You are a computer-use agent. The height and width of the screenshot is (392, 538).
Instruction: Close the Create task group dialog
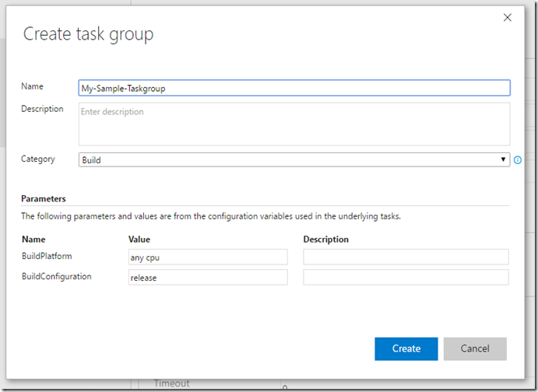point(508,17)
